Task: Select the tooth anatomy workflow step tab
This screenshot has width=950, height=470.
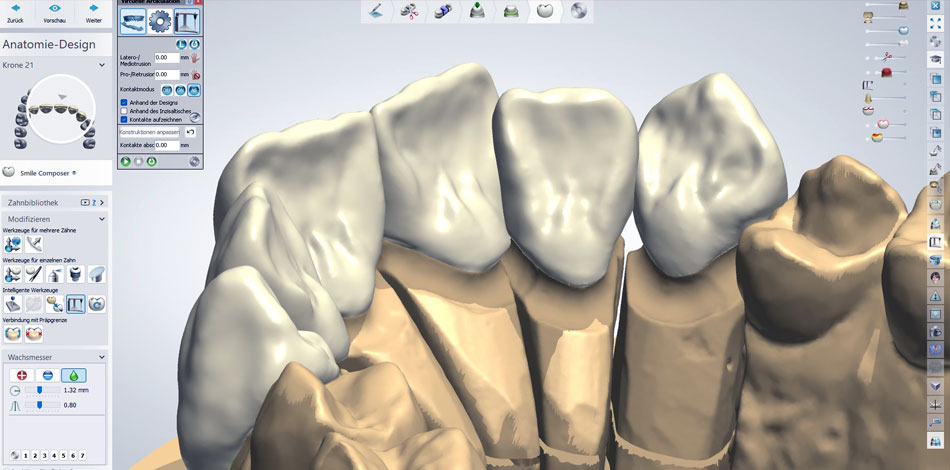Action: click(x=545, y=11)
